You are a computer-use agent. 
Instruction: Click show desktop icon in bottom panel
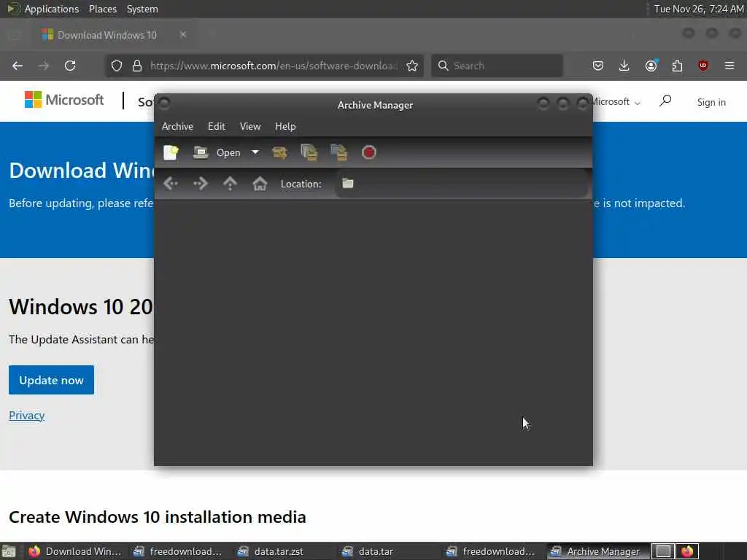(x=9, y=551)
